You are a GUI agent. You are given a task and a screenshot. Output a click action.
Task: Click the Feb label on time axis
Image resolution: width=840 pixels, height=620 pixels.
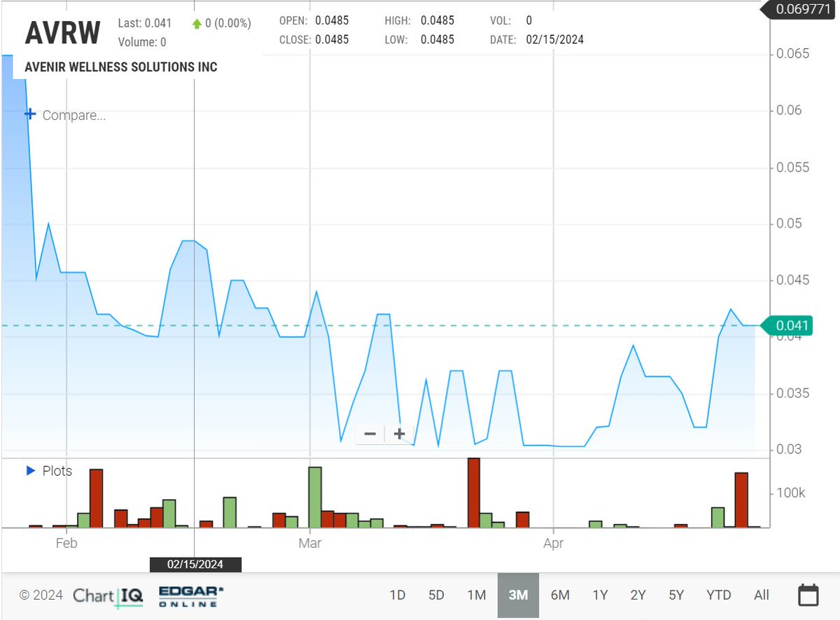(x=66, y=543)
